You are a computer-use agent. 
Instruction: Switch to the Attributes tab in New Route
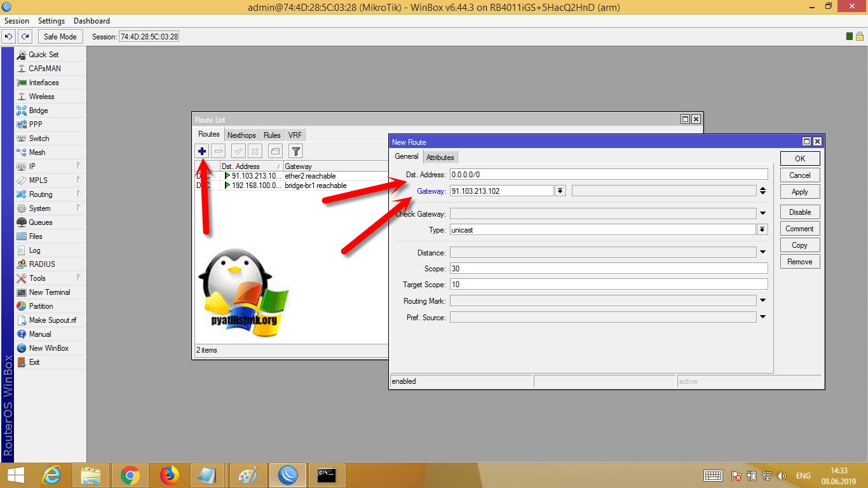pos(440,158)
